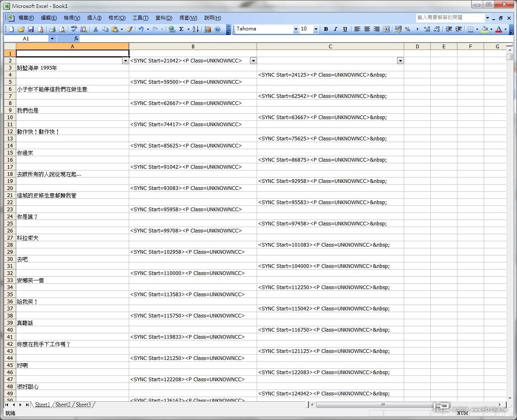Save the workbook with the floppy icon
The height and width of the screenshot is (420, 517).
[30, 29]
